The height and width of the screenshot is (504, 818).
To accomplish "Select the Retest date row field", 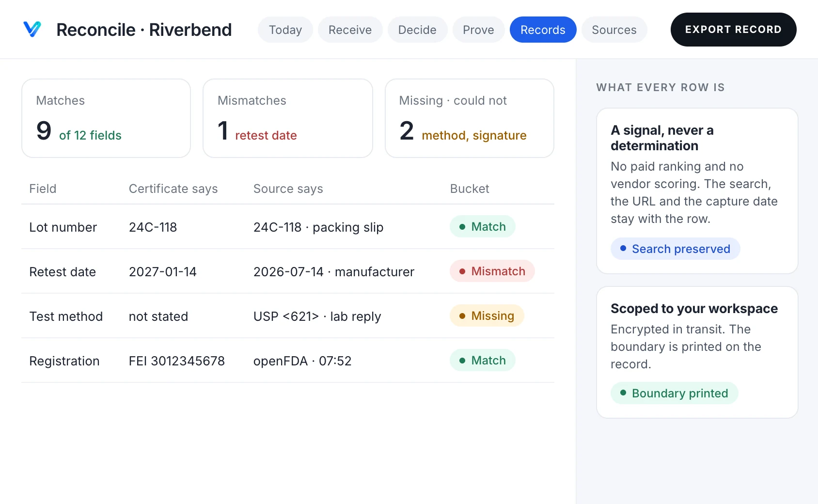I will pyautogui.click(x=288, y=271).
